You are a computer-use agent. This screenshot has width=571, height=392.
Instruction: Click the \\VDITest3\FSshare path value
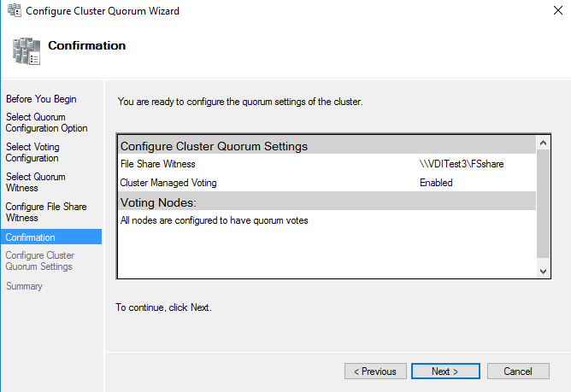[x=457, y=164]
